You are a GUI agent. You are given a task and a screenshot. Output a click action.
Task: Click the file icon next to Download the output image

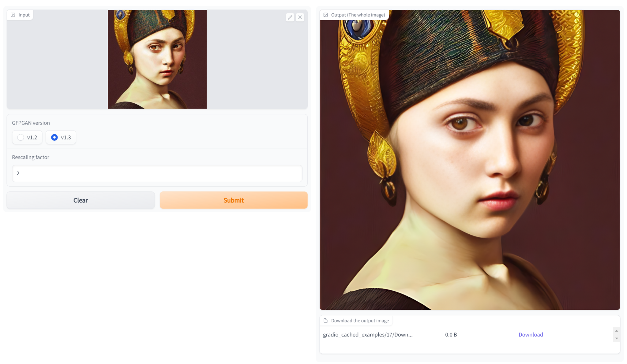325,321
